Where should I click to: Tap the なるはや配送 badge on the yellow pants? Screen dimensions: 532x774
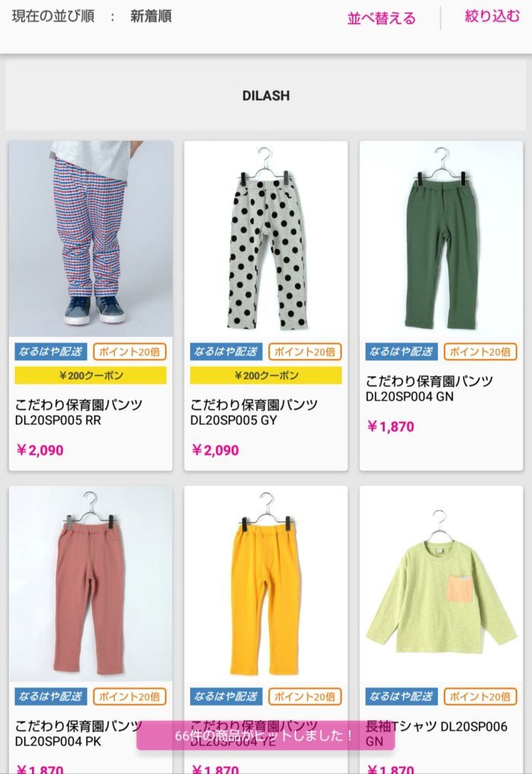pos(226,696)
